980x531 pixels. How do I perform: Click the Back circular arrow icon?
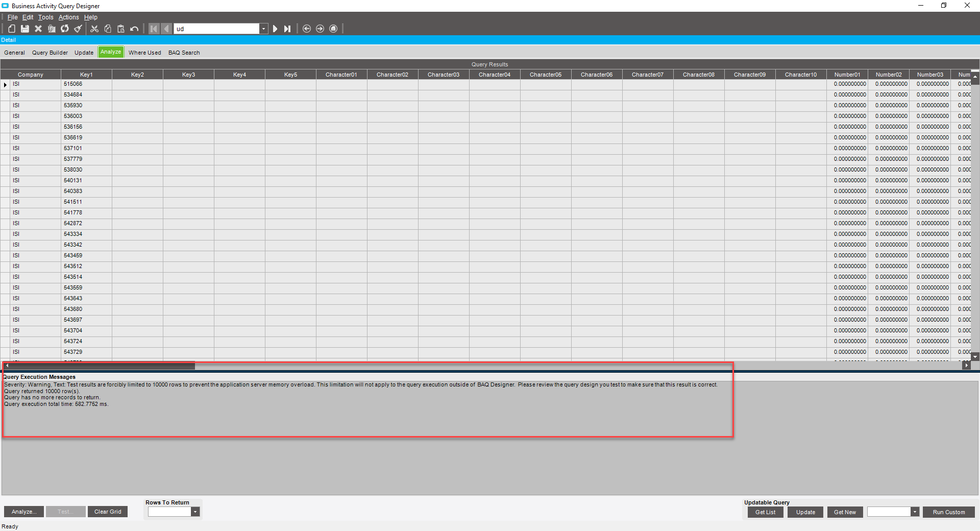coord(307,29)
